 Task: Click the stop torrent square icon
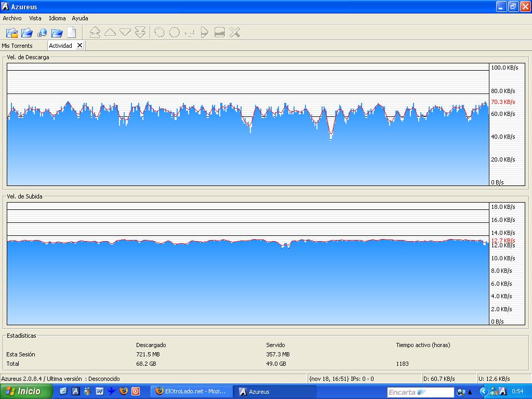(x=220, y=33)
